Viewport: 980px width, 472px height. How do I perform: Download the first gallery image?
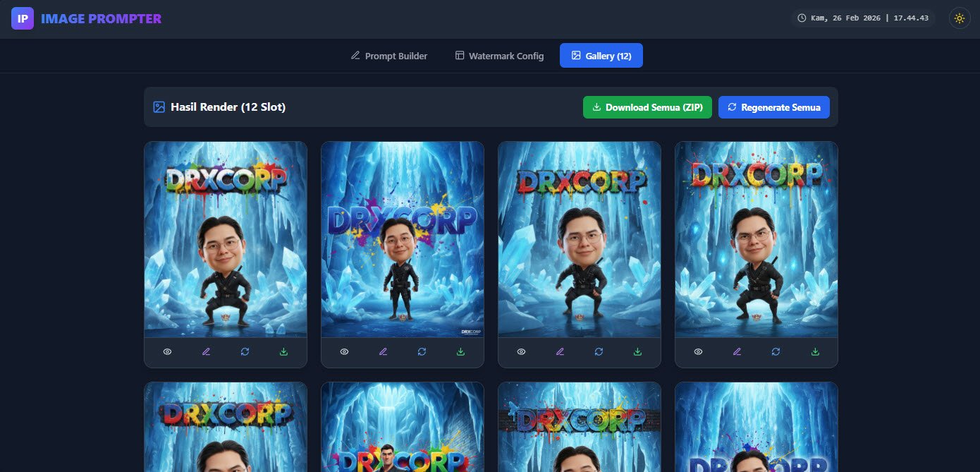pos(283,351)
